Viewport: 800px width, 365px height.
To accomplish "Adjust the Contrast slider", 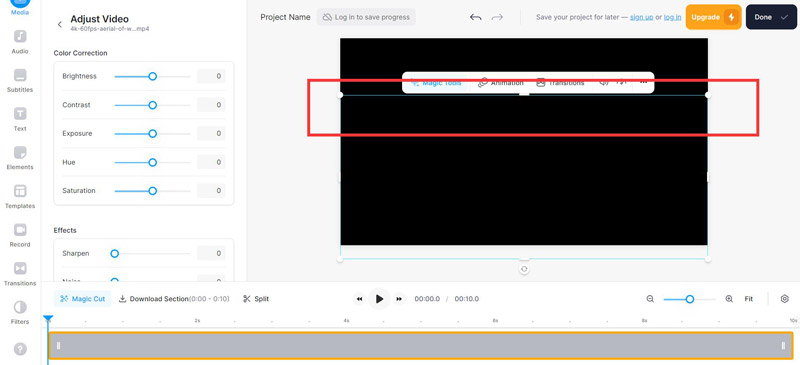I will pyautogui.click(x=152, y=105).
